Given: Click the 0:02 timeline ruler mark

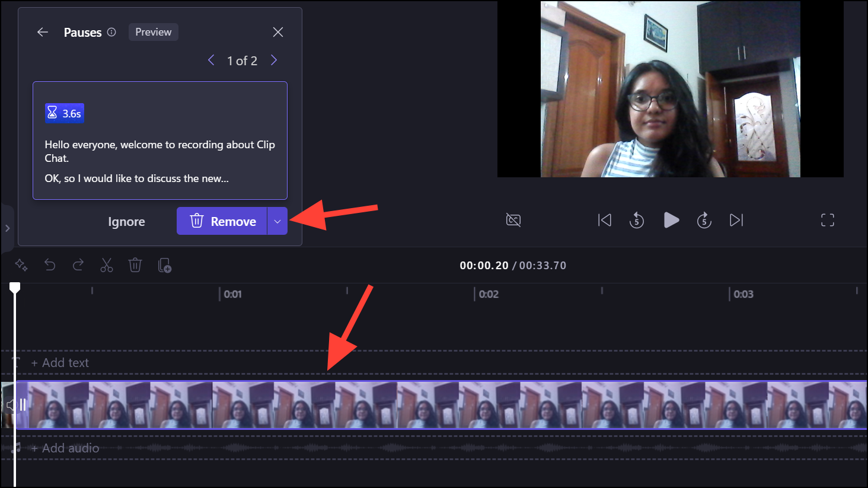Looking at the screenshot, I should [x=489, y=294].
